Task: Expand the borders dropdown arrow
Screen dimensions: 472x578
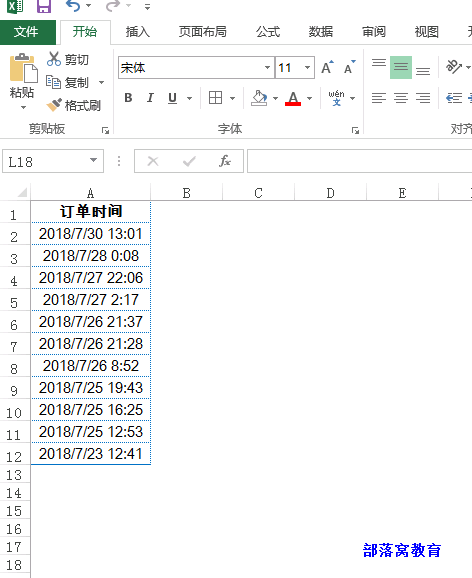Action: coord(232,98)
